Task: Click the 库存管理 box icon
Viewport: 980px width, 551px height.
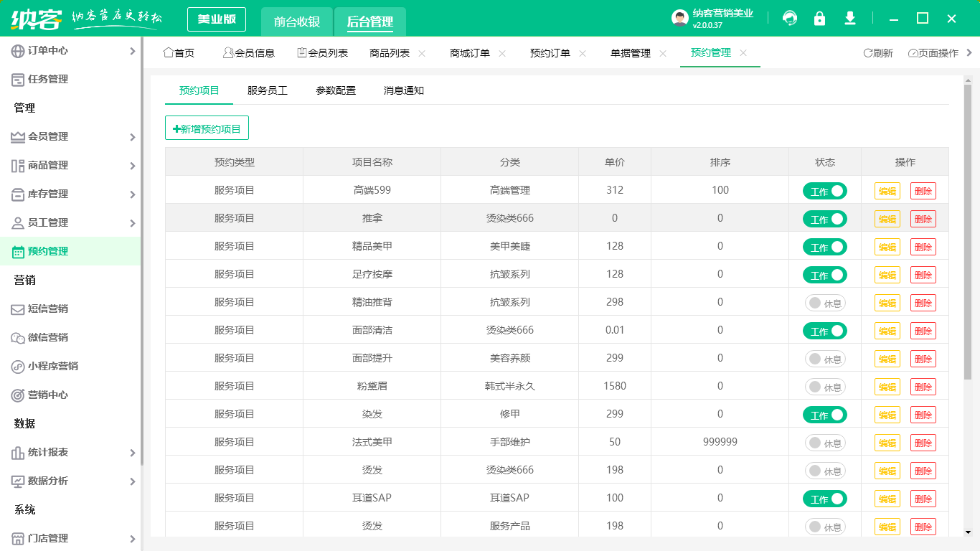Action: [18, 194]
